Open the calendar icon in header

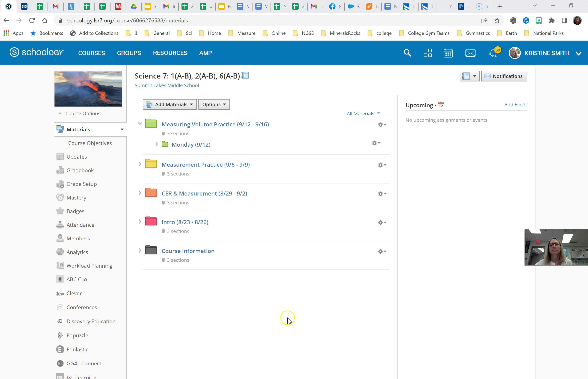pos(448,53)
